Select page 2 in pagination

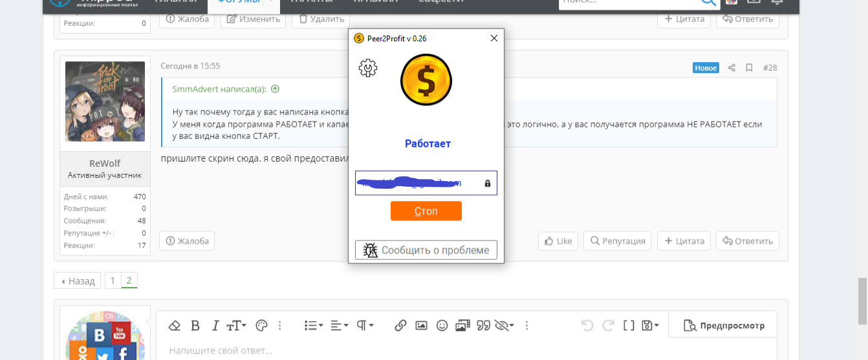click(x=129, y=281)
